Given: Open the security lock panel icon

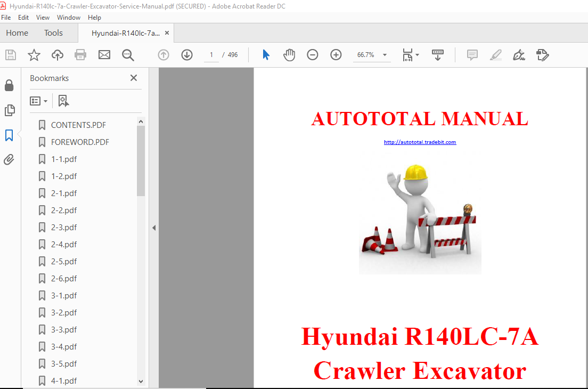Looking at the screenshot, I should 9,86.
